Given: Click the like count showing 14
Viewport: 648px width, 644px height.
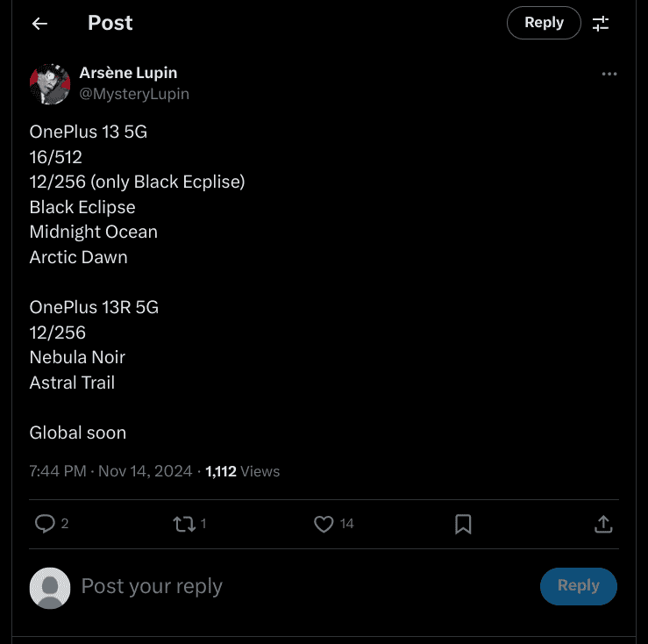Looking at the screenshot, I should [347, 524].
